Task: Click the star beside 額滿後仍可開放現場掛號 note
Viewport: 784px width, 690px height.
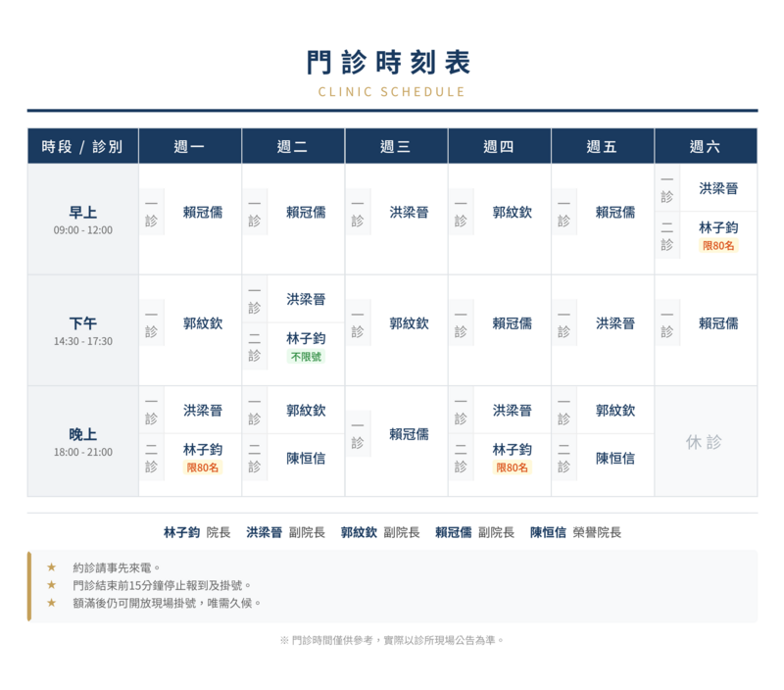Action: (x=52, y=603)
